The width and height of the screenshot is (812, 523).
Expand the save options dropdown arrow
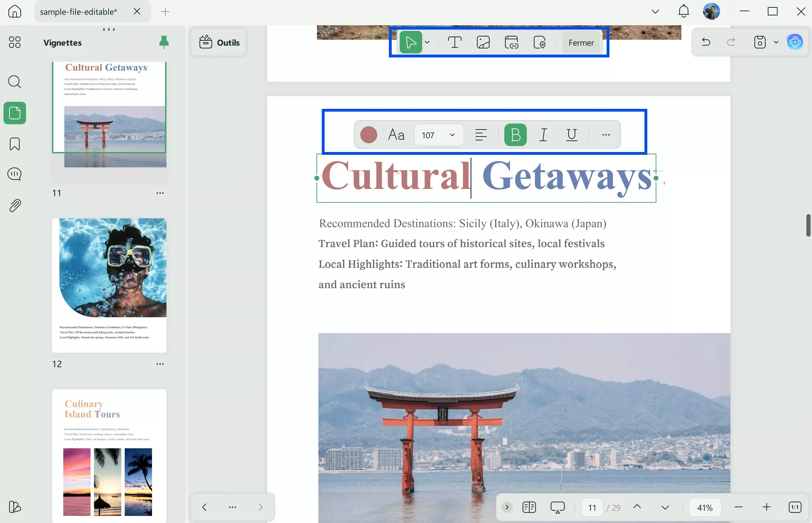(x=776, y=42)
